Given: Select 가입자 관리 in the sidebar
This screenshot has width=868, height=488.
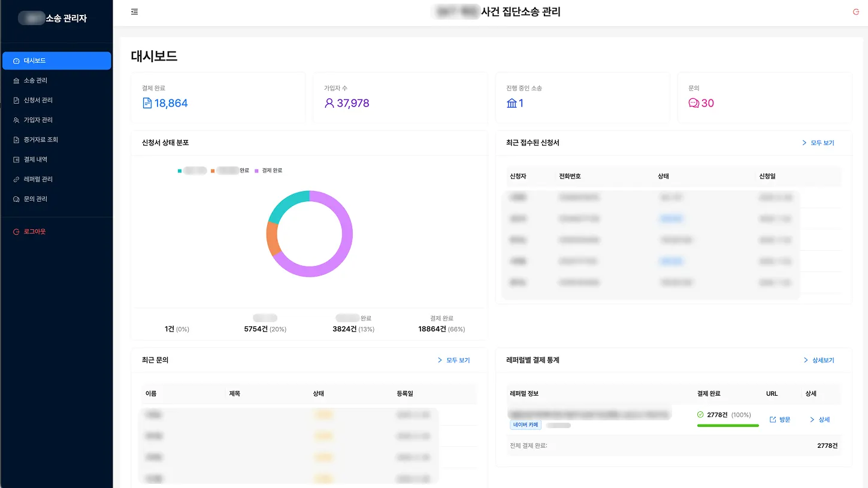Looking at the screenshot, I should (x=56, y=120).
